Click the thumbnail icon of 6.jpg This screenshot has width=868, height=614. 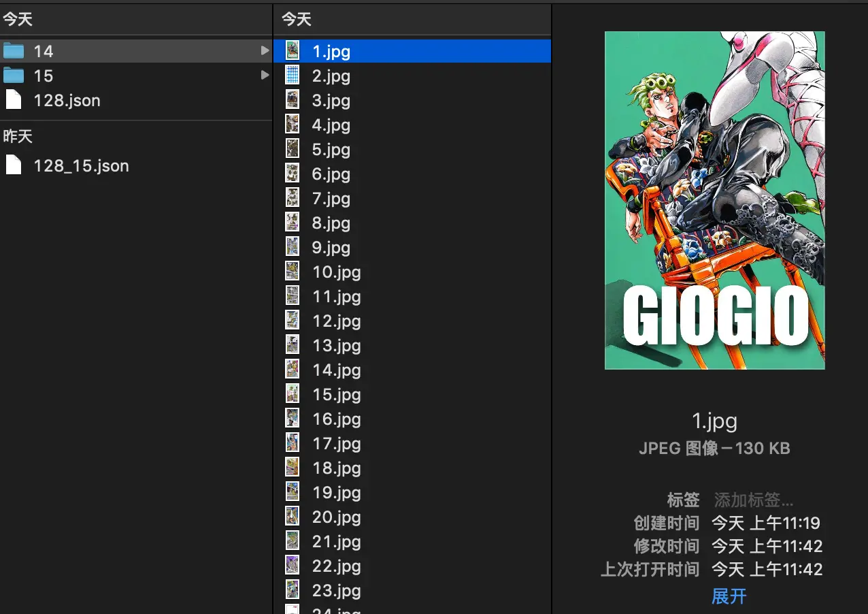[x=292, y=173]
